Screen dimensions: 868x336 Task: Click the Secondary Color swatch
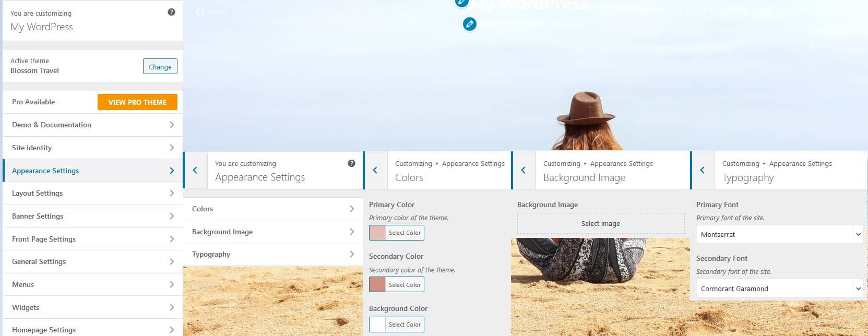pos(377,285)
